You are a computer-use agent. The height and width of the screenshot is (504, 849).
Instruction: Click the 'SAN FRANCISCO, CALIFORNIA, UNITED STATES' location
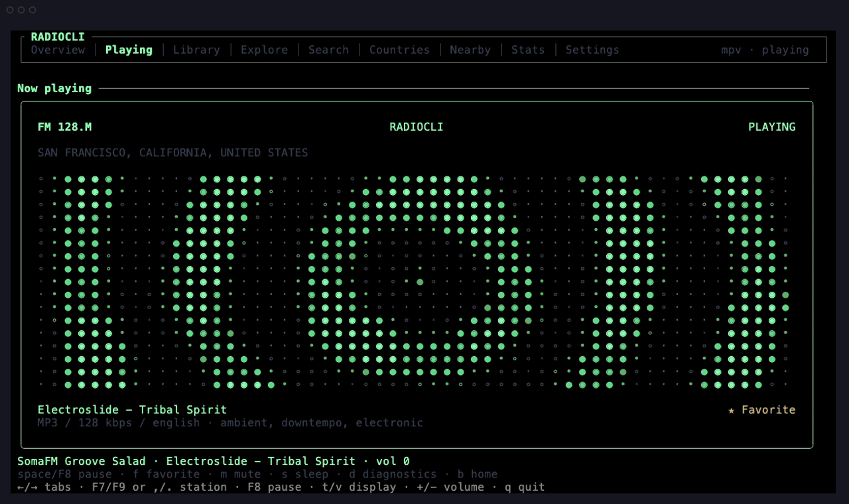[172, 153]
